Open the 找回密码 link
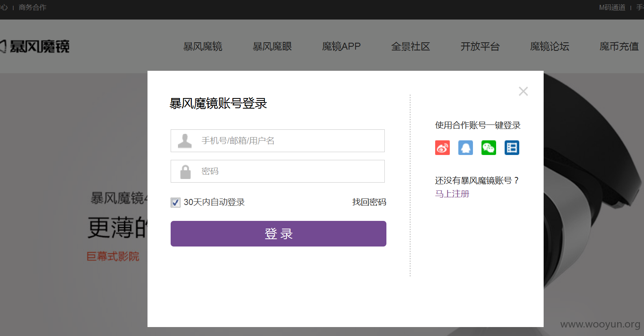Screen dimensions: 644x336 369,202
